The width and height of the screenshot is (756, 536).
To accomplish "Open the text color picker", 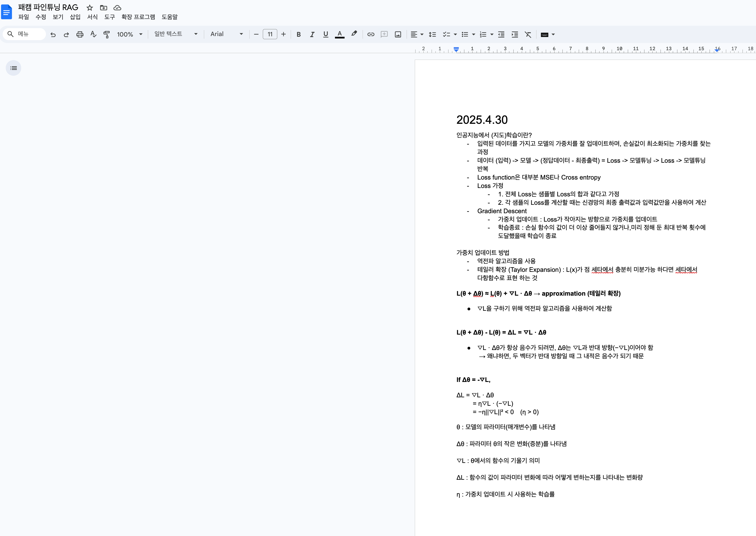I will (x=339, y=34).
